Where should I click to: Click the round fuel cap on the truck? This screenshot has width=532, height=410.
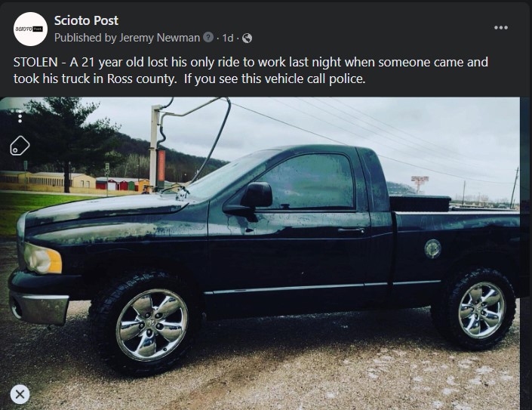pos(432,248)
